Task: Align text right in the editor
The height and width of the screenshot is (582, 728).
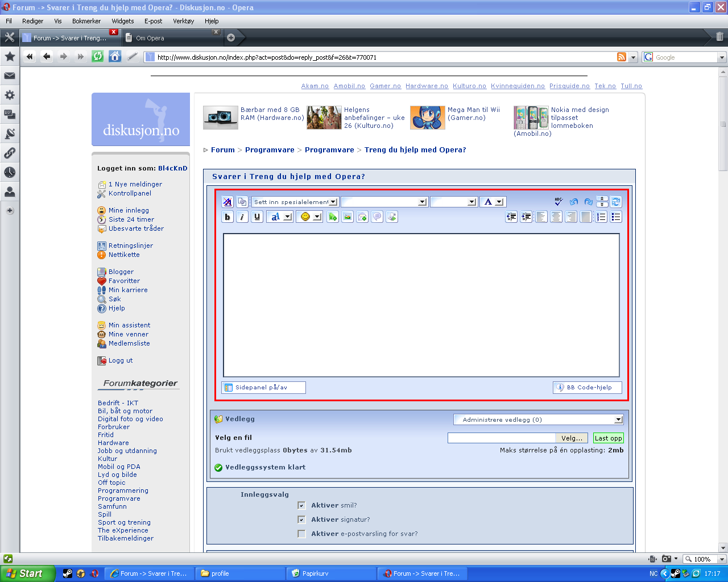Action: [x=571, y=217]
